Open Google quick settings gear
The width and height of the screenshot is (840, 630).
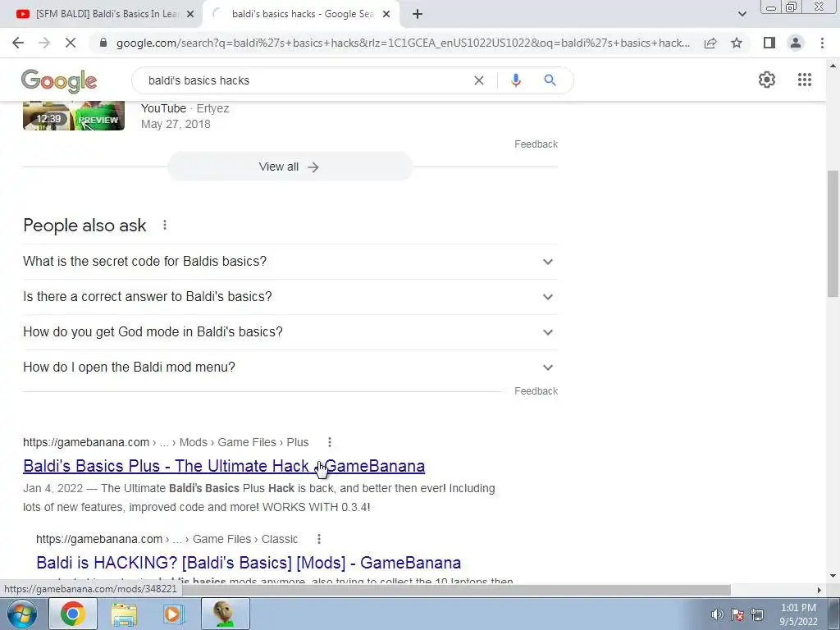coord(767,80)
